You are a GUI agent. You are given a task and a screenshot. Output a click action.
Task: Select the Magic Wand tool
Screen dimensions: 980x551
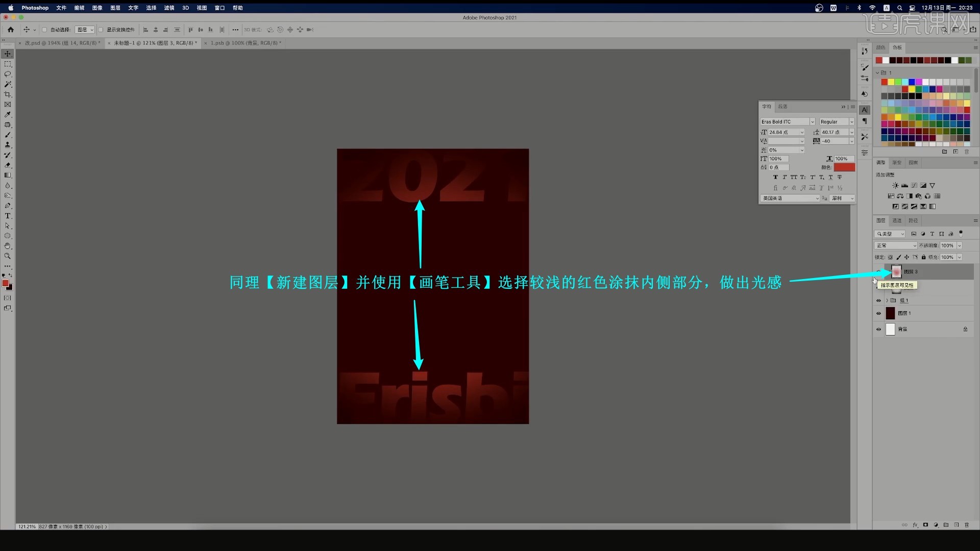tap(8, 84)
